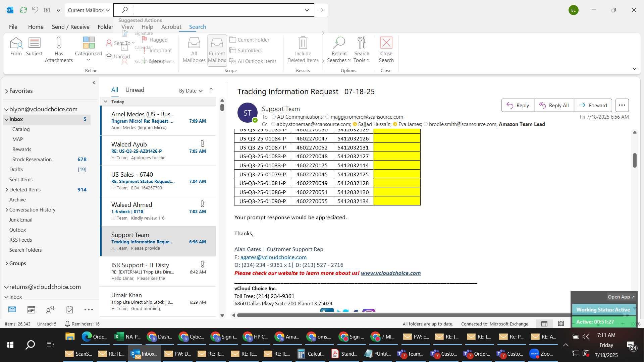644x362 pixels.
Task: Show more navigation options (three dots)
Action: pyautogui.click(x=89, y=309)
